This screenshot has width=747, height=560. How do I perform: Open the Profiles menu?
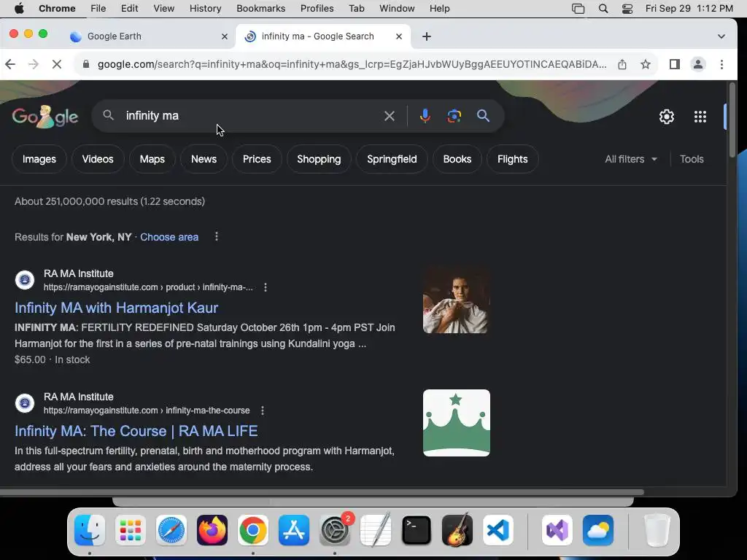(317, 9)
